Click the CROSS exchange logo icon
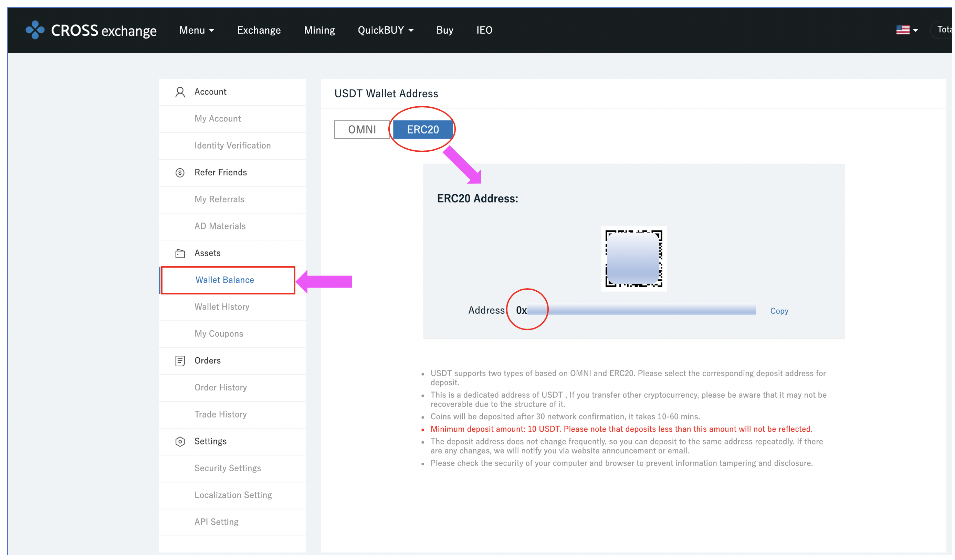955x560 pixels. (35, 30)
